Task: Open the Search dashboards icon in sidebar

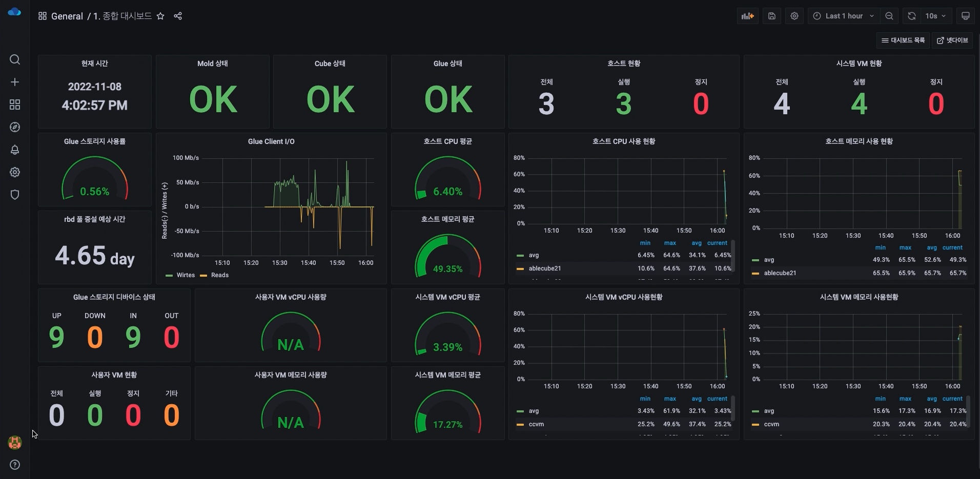Action: pyautogui.click(x=15, y=60)
